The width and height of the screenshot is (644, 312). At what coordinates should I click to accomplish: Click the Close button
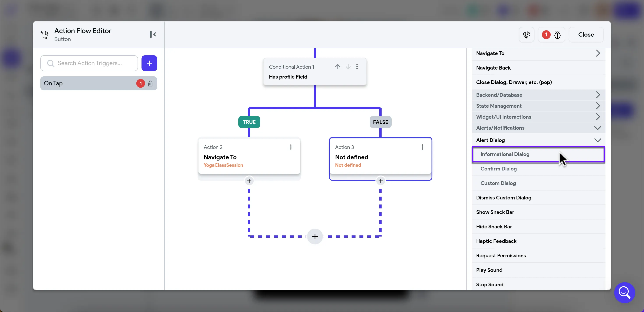click(x=586, y=34)
